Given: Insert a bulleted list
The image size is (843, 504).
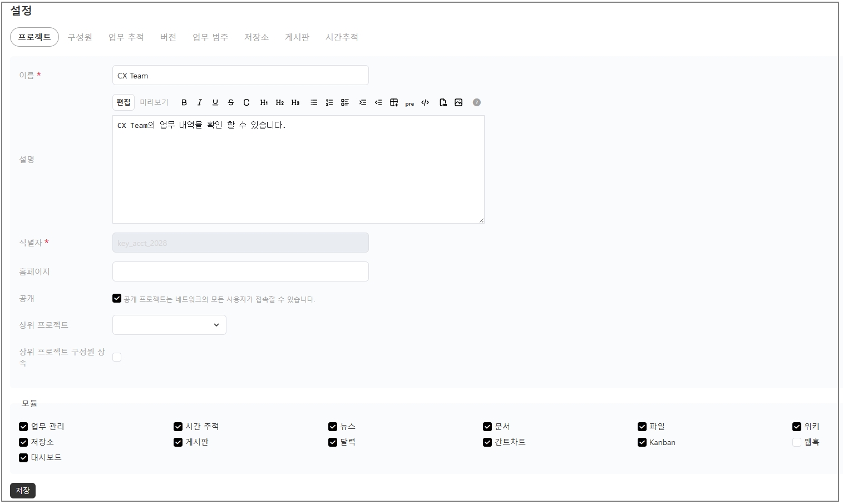Looking at the screenshot, I should (314, 102).
